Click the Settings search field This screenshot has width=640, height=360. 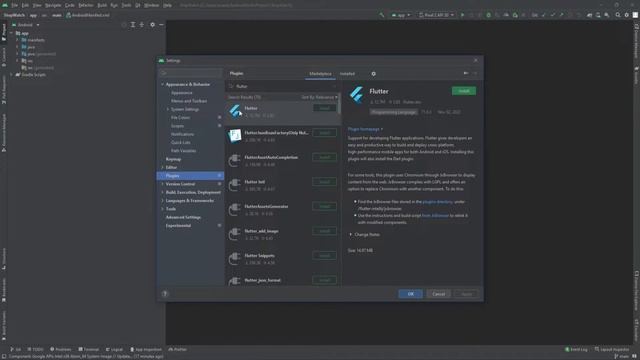tap(191, 73)
